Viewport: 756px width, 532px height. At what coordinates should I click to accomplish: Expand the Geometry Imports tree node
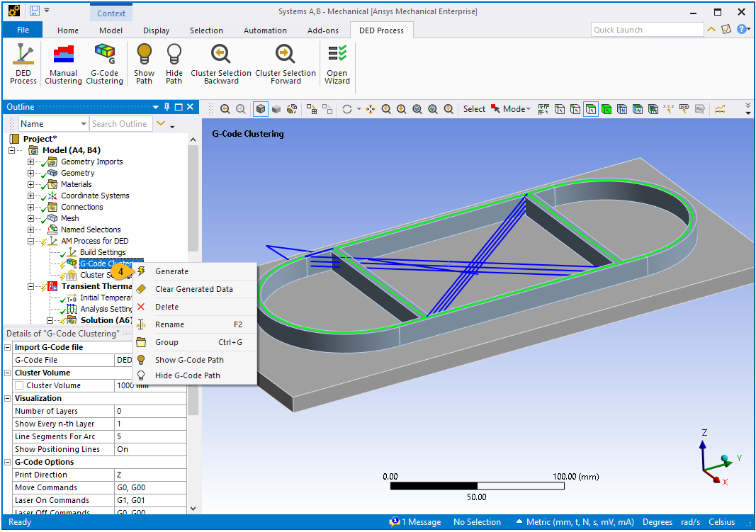tap(30, 162)
